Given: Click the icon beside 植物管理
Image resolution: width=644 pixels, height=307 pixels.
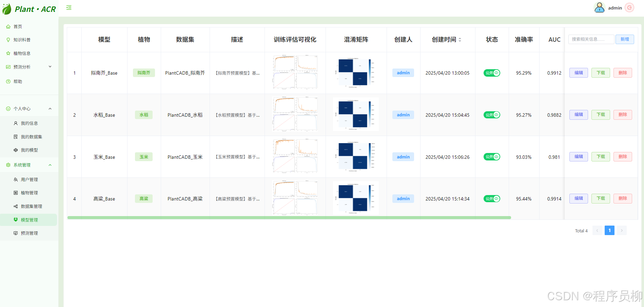Looking at the screenshot, I should tap(16, 193).
